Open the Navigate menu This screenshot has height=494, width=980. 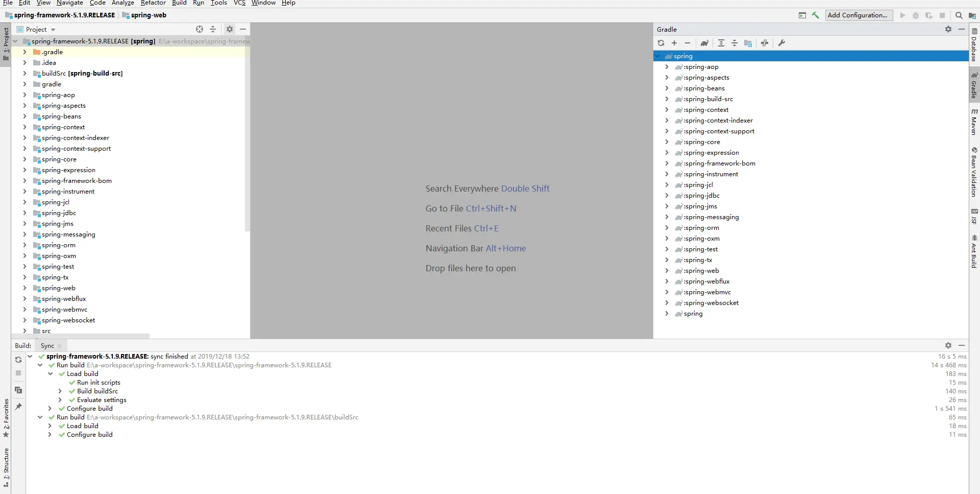70,3
